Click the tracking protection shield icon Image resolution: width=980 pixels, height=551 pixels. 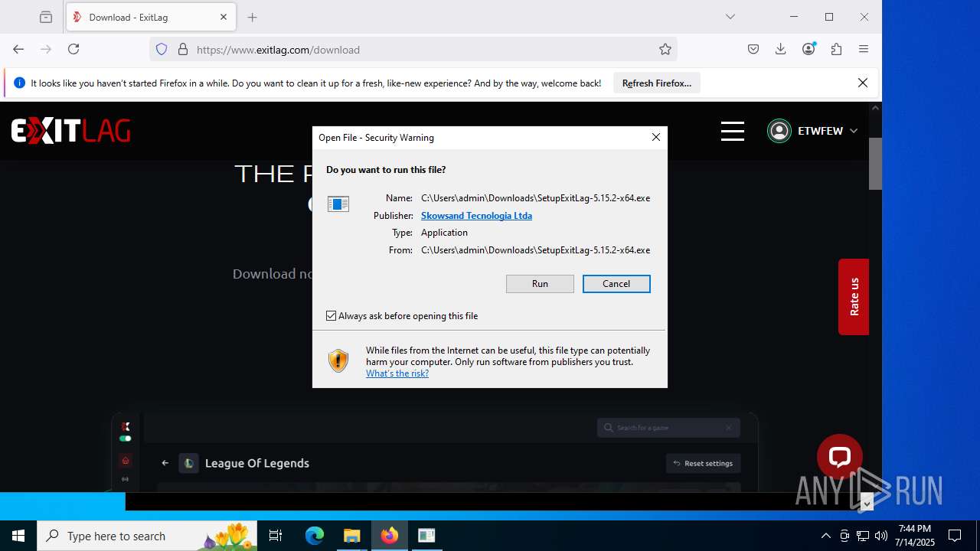click(x=162, y=49)
